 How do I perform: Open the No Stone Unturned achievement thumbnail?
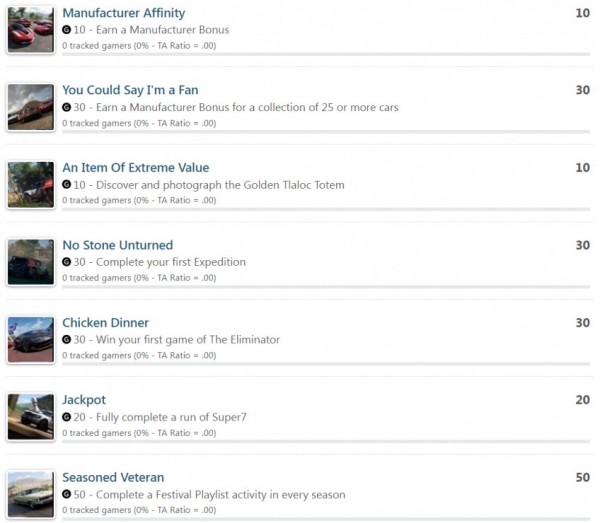31,262
